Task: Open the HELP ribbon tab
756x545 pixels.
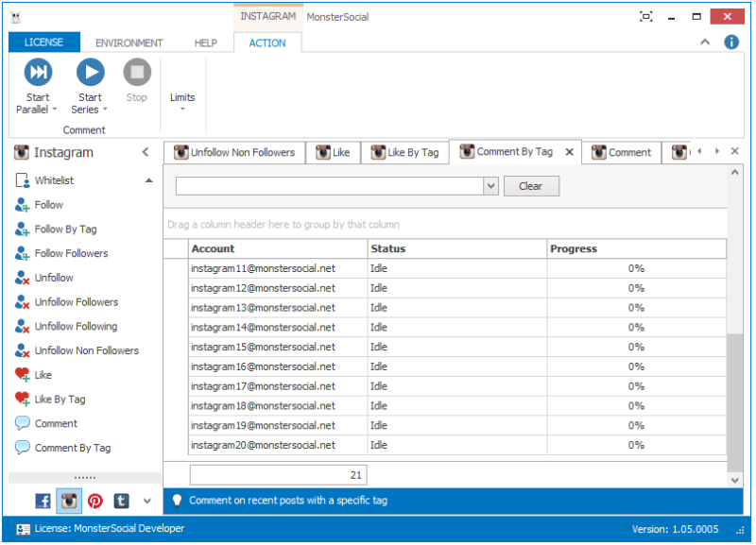Action: click(206, 43)
